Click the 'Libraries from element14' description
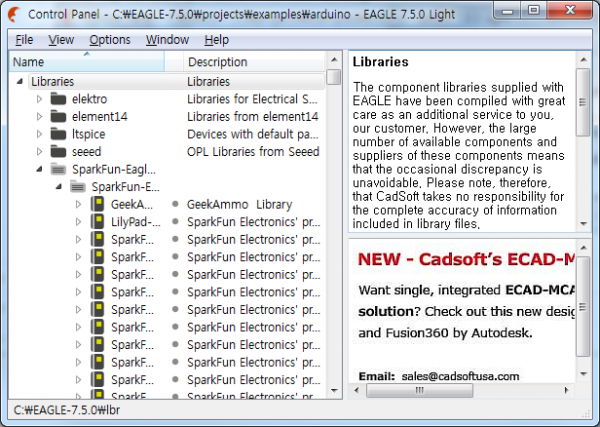This screenshot has width=600, height=427. coord(253,117)
